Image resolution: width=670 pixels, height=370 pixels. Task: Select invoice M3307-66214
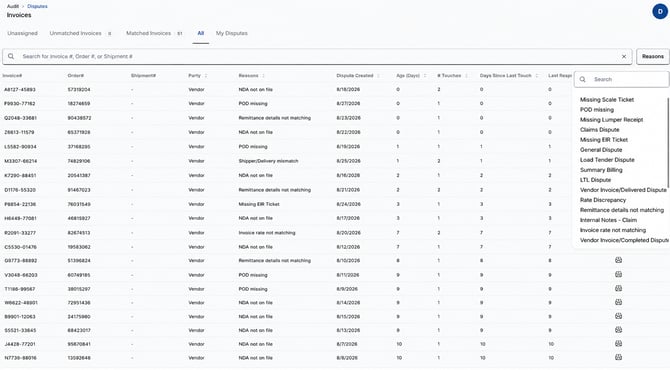[21, 161]
